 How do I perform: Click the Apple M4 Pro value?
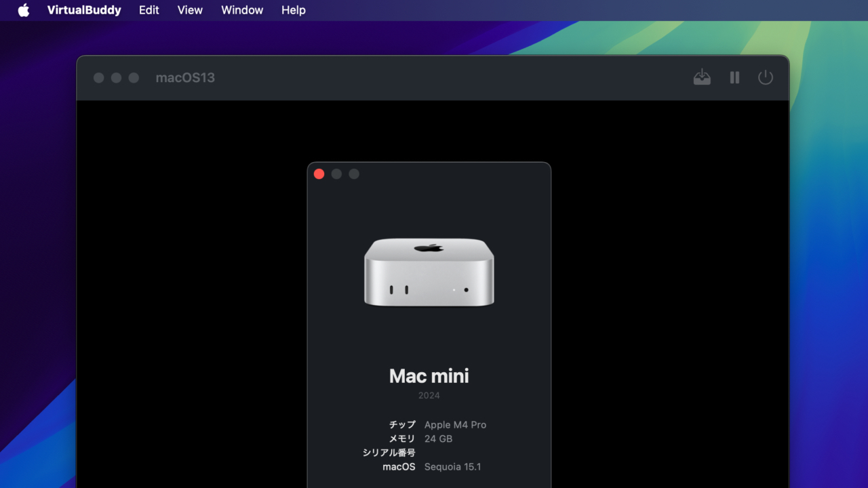click(x=455, y=425)
